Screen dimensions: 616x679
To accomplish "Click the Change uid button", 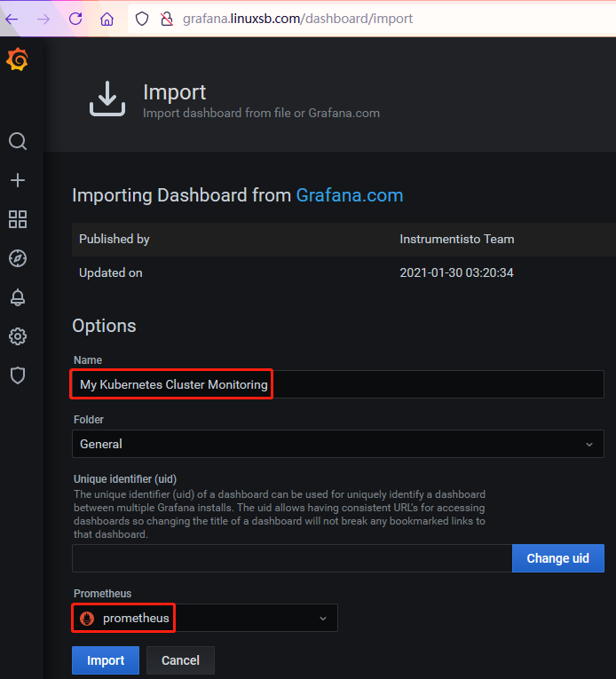I will tap(557, 558).
